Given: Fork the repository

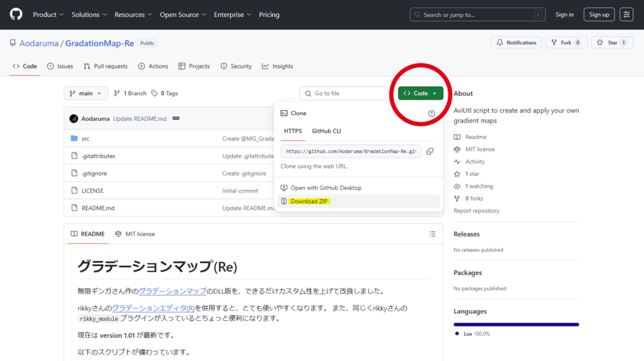Looking at the screenshot, I should pos(566,42).
